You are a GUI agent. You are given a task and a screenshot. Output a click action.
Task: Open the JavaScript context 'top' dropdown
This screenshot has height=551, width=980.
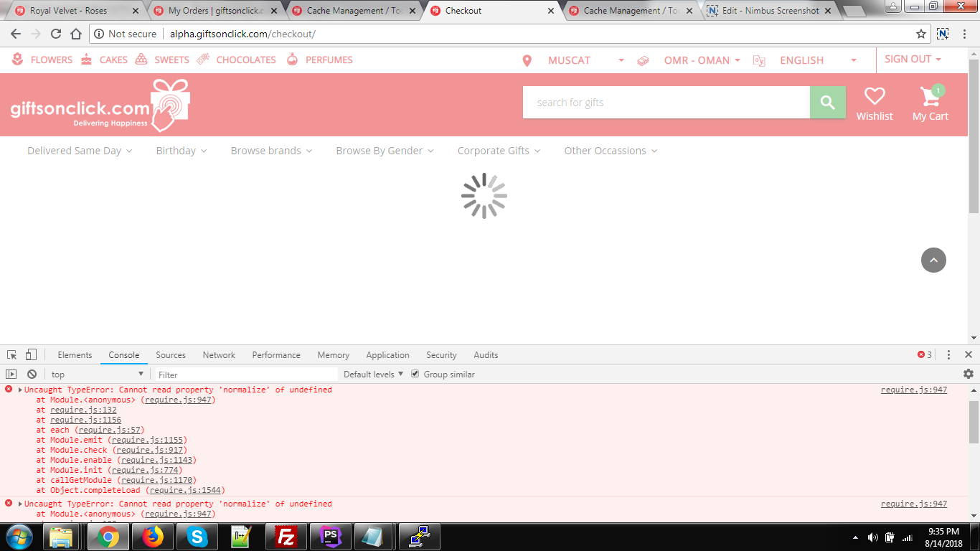(x=97, y=375)
